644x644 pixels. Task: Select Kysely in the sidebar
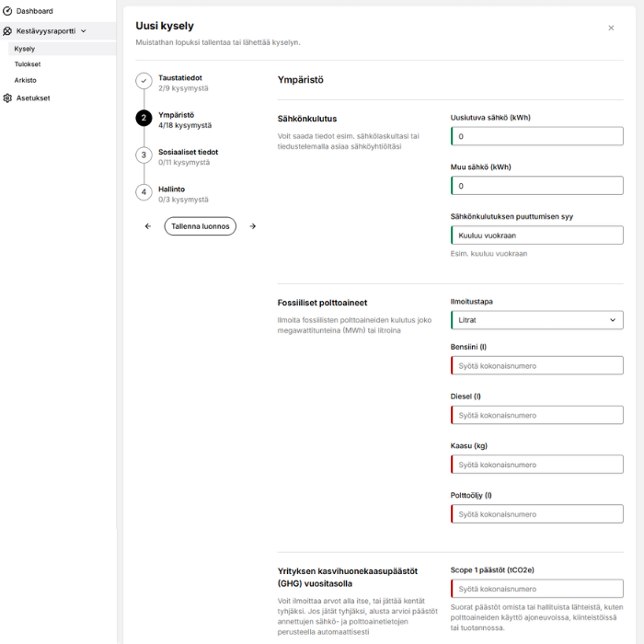[25, 48]
